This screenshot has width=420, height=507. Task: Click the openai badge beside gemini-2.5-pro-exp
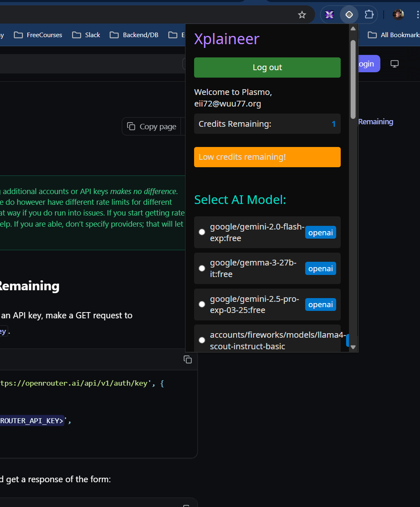click(x=320, y=304)
